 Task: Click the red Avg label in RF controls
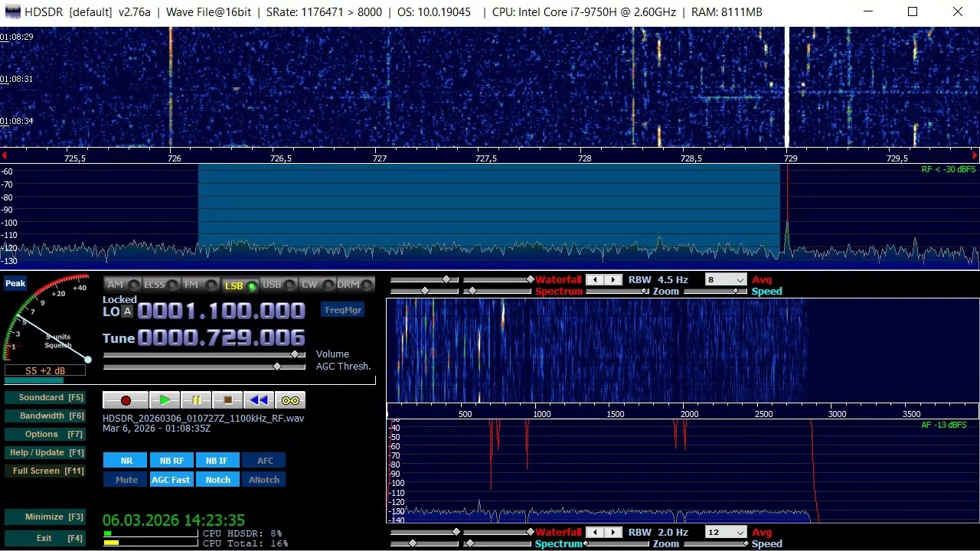click(762, 280)
